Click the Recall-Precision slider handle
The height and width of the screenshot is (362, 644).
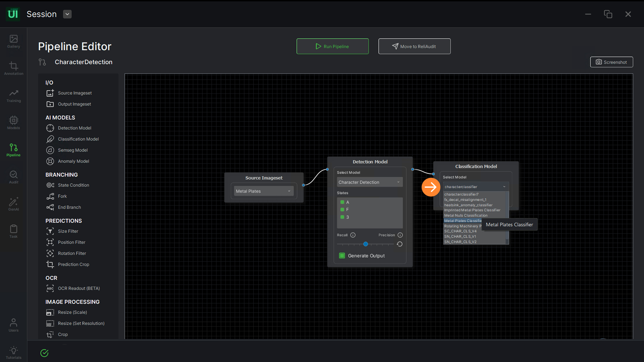[365, 244]
